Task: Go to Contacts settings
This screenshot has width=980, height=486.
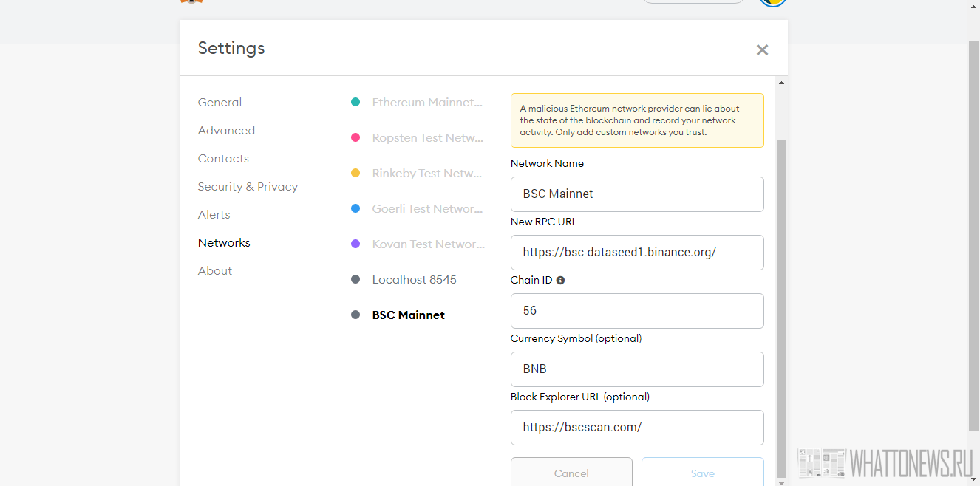Action: (x=223, y=159)
